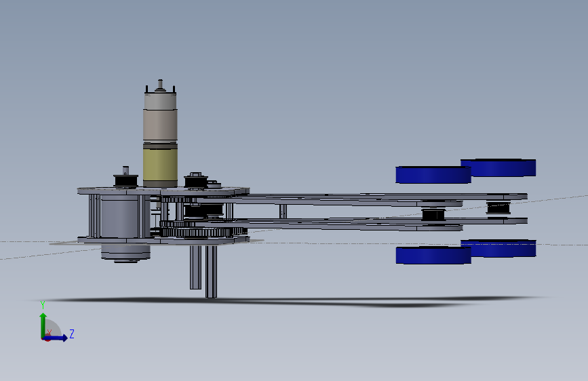Pick the motor's top shaft tip
588x381 pixels.
coord(161,83)
